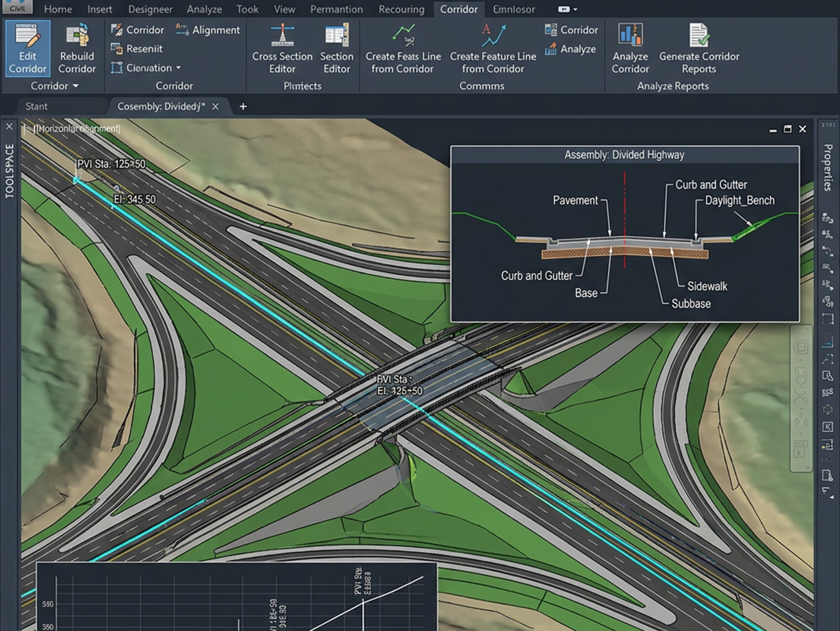Click the Assembly: Divided Highway title bar
This screenshot has height=631, width=840.
(625, 155)
